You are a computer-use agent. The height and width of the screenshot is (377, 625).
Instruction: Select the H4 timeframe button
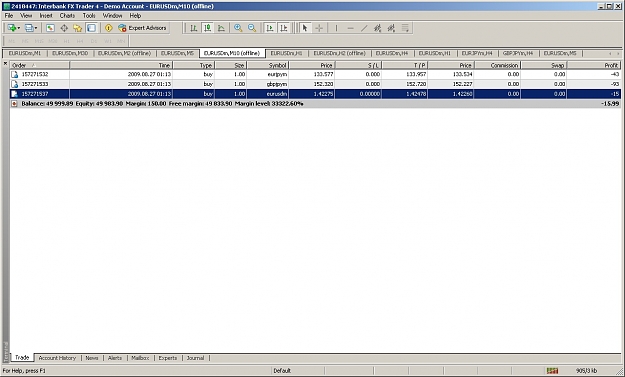click(x=80, y=41)
